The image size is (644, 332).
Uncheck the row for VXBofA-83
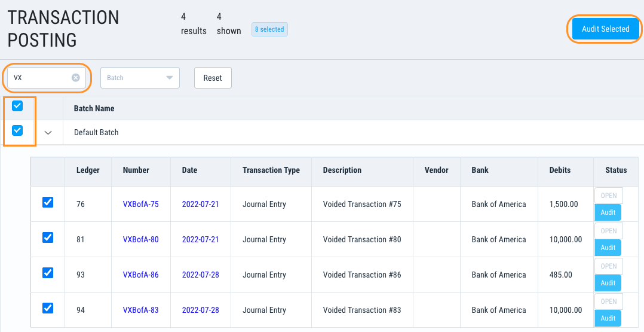coord(48,307)
